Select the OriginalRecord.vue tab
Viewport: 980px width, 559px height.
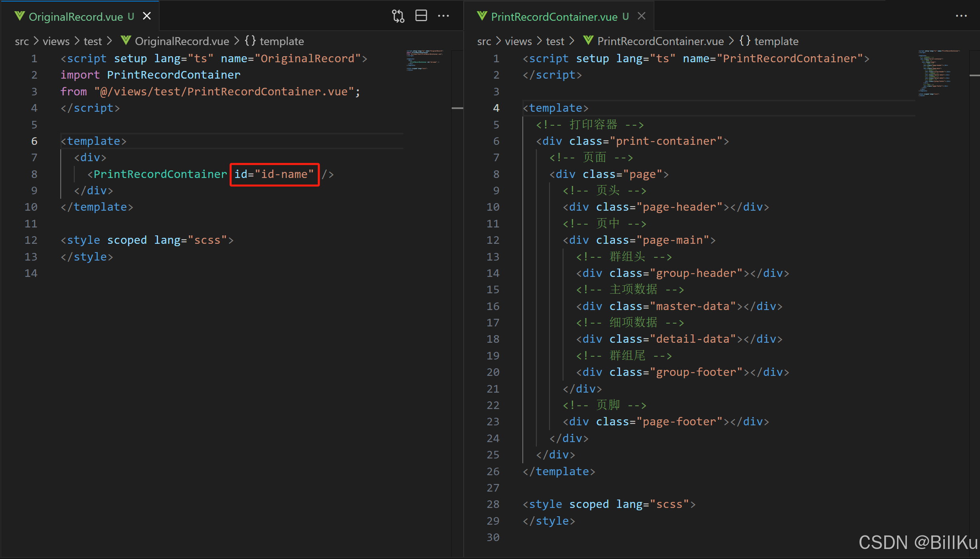tap(76, 17)
